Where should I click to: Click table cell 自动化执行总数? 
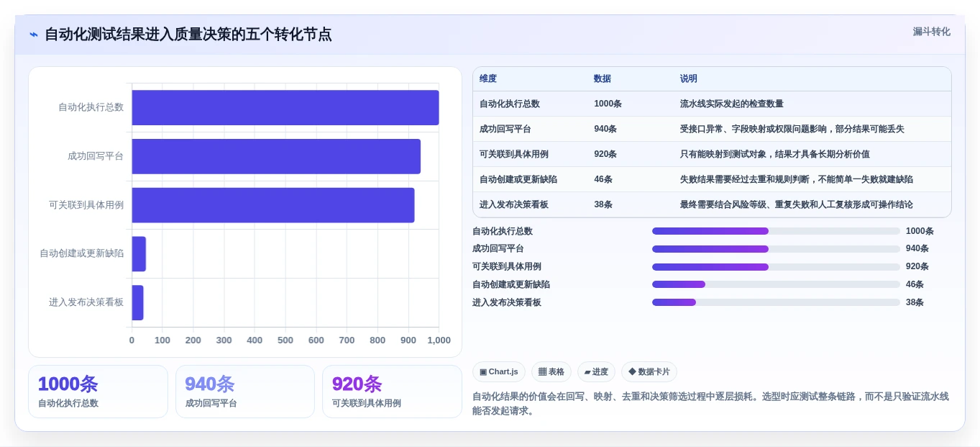tap(510, 104)
